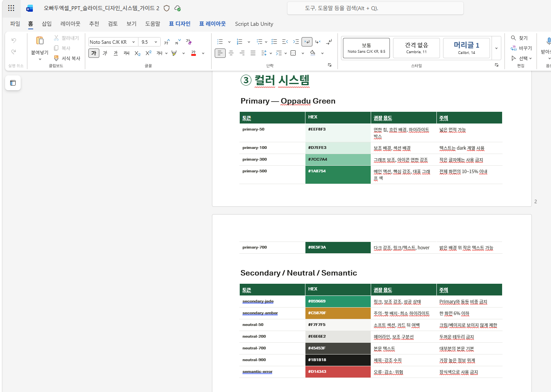Apply strikethrough formatting

(127, 53)
